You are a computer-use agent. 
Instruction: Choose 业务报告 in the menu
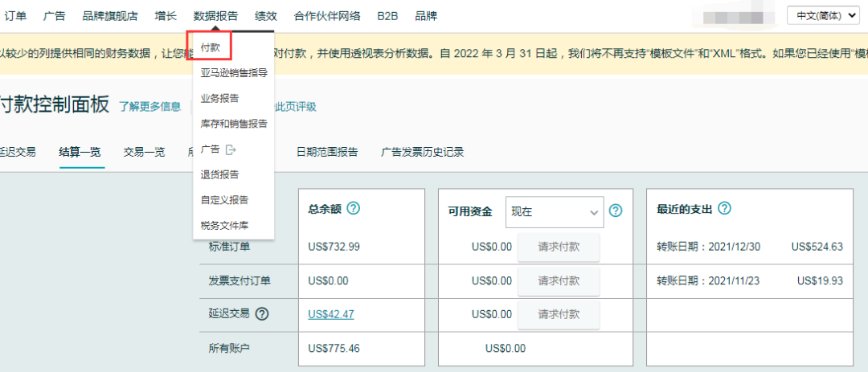point(219,98)
